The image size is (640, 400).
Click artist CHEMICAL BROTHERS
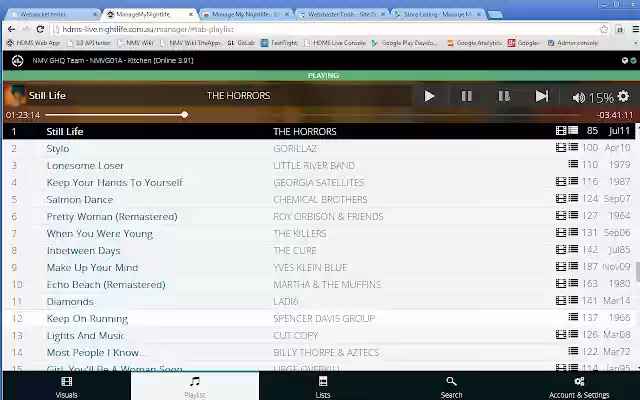(320, 200)
